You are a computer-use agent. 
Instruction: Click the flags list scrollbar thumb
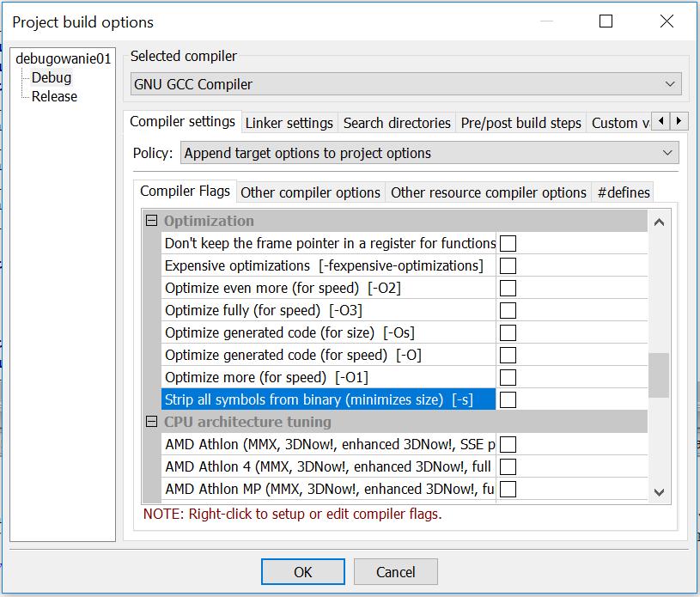pos(659,375)
